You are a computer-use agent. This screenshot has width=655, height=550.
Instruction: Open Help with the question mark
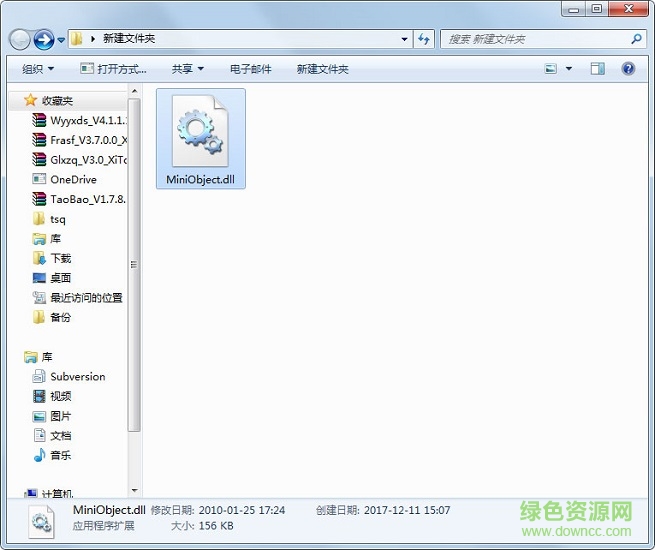(628, 68)
